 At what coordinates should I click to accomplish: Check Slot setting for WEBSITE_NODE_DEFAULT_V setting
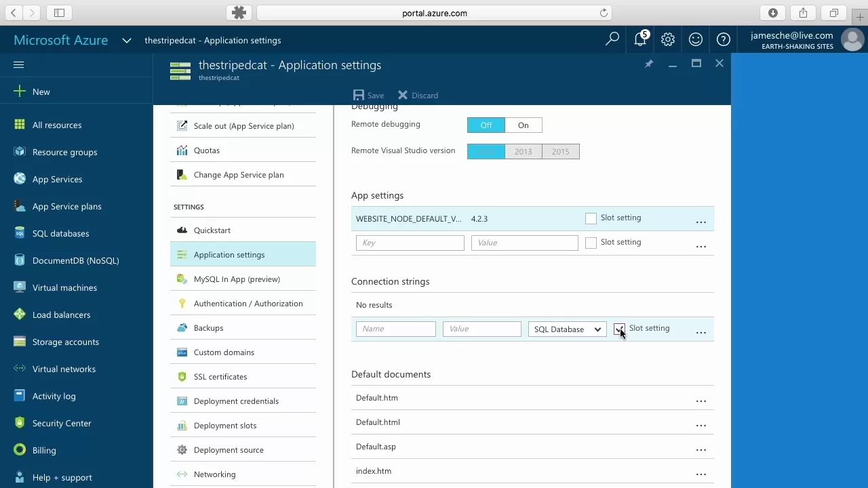(x=590, y=218)
